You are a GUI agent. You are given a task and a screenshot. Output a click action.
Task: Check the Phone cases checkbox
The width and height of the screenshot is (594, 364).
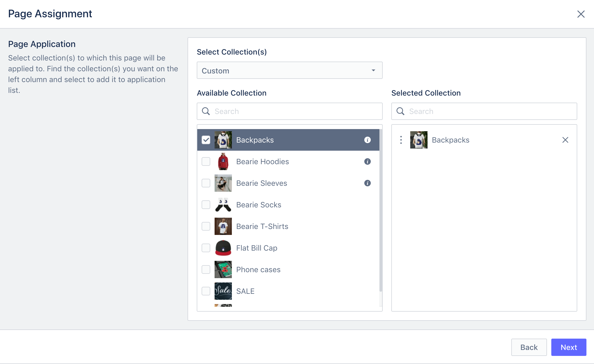[x=206, y=269]
